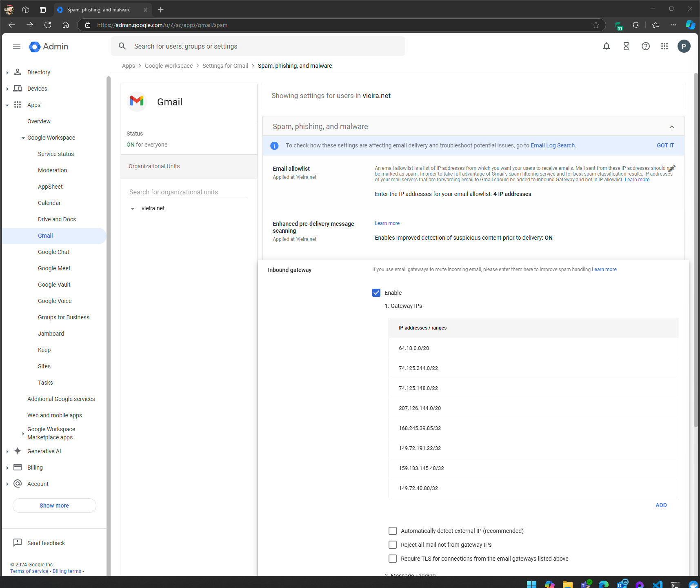
Task: Open Outlook from taskbar
Action: tap(622, 584)
